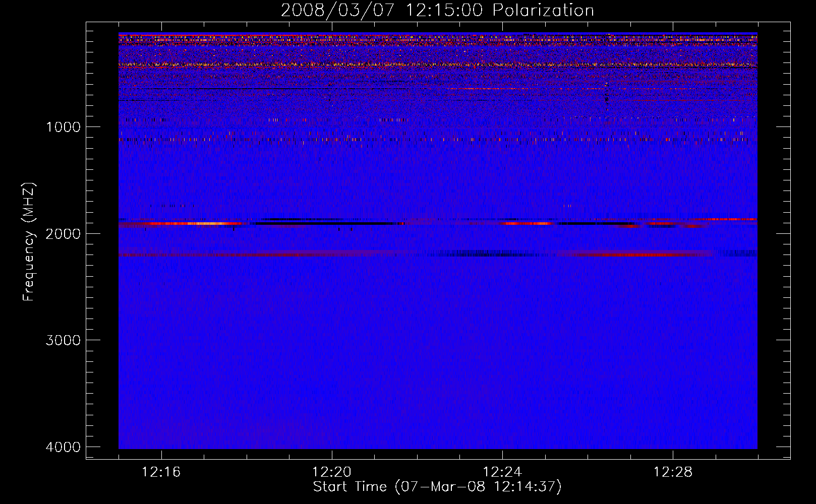Click the 3000 frequency tick label
The image size is (816, 504).
tap(63, 340)
